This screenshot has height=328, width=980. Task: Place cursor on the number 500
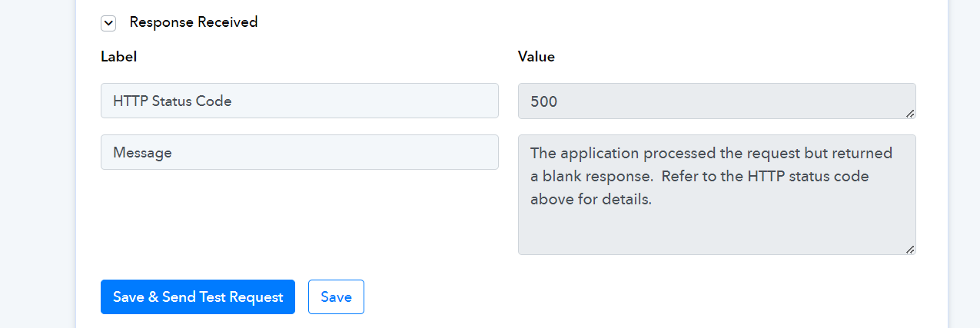(543, 101)
